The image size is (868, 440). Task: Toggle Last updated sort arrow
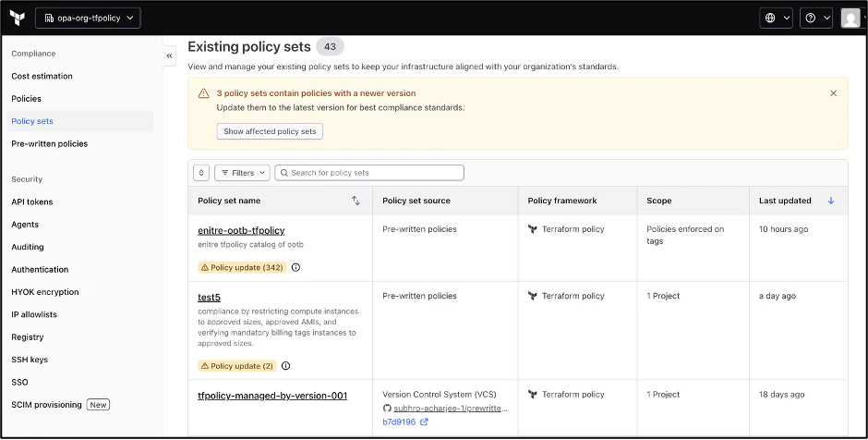coord(830,201)
